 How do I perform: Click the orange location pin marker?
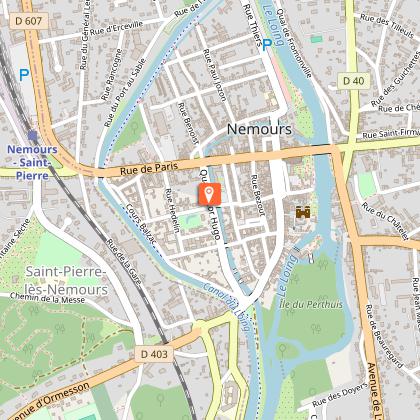coord(210,194)
